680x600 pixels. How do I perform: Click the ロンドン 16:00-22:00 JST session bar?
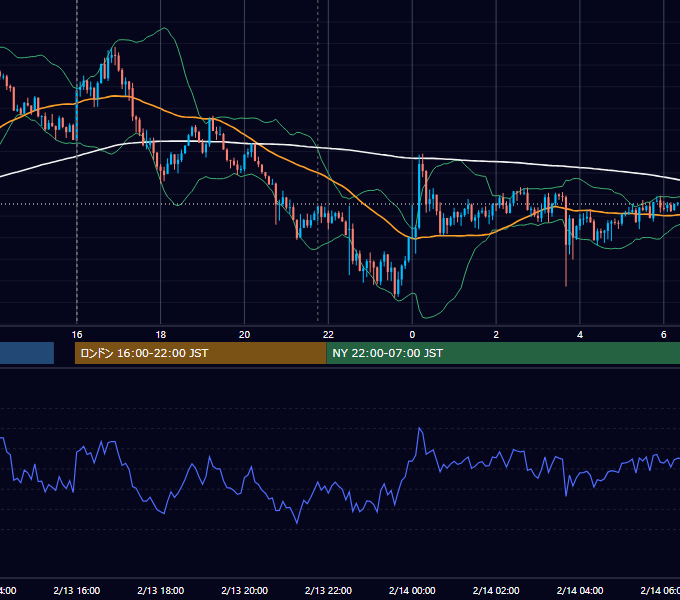click(200, 353)
